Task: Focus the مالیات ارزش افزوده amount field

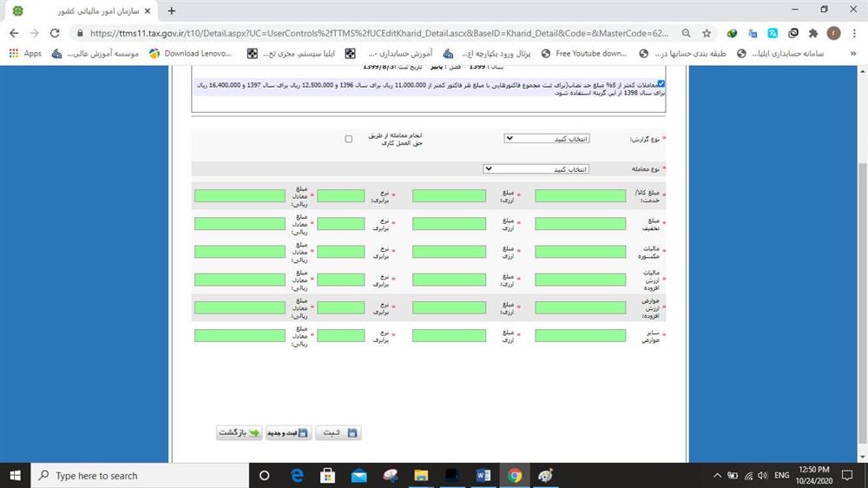Action: [580, 280]
